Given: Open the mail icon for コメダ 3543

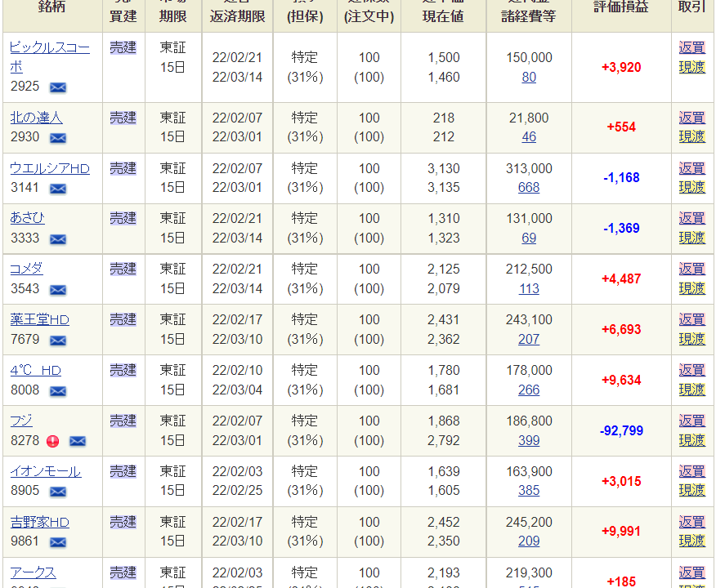Looking at the screenshot, I should click(x=58, y=290).
